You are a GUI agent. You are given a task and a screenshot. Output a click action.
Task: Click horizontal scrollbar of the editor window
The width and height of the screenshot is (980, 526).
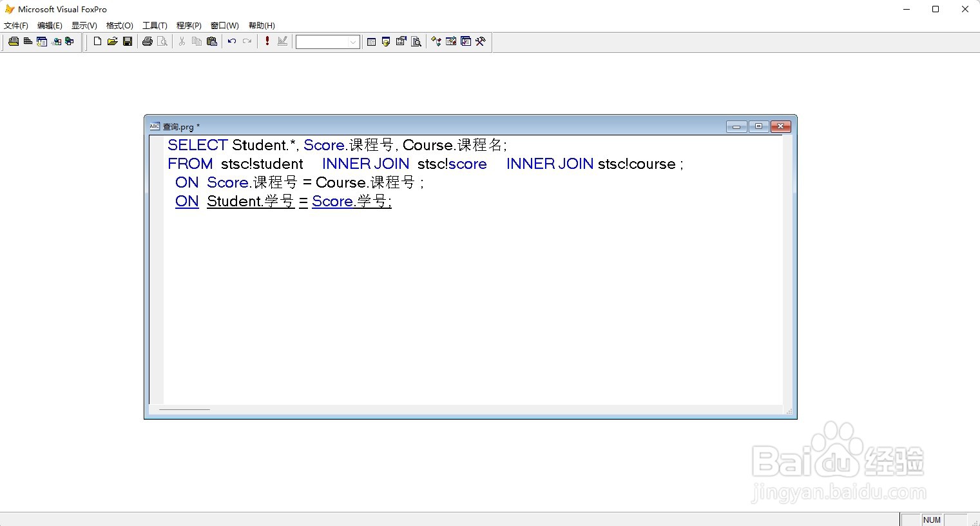click(466, 409)
